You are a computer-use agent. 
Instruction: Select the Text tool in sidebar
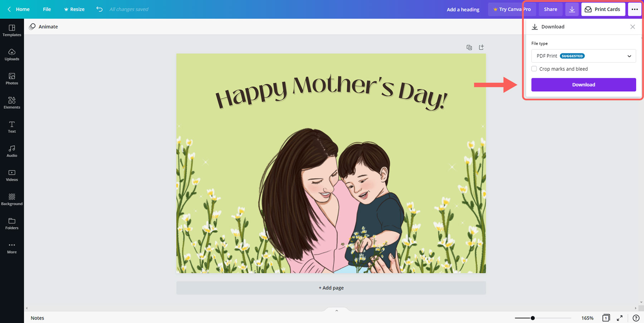coord(12,127)
